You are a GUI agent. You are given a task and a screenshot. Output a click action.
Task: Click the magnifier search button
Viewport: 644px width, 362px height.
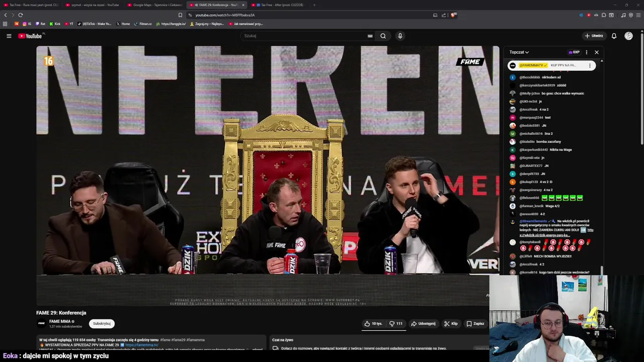[x=383, y=36]
